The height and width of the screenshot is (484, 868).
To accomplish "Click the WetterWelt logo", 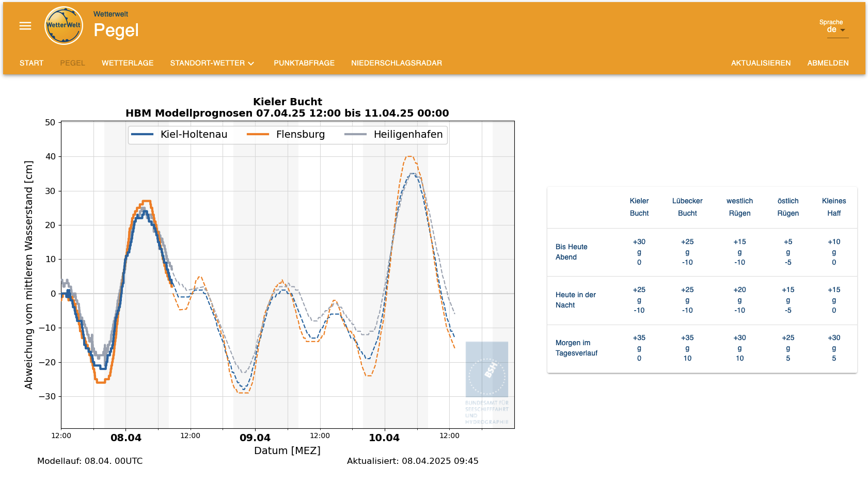I will coord(64,26).
